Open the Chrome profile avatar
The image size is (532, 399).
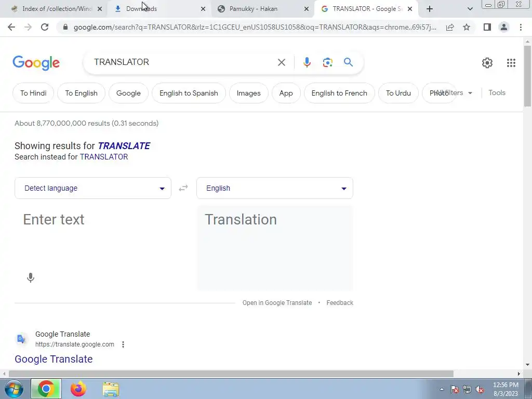coord(504,27)
